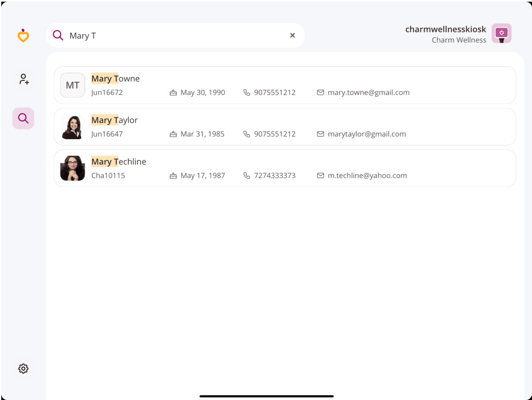Click patient ID Cha10115
Screen dimensions: 532x400
pos(108,176)
